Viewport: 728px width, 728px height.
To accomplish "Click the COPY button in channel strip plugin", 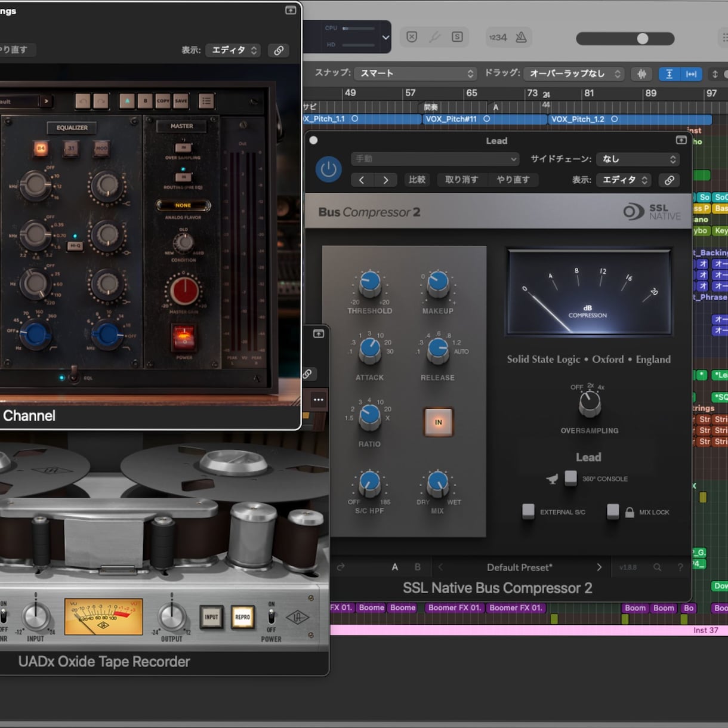I will 163,101.
